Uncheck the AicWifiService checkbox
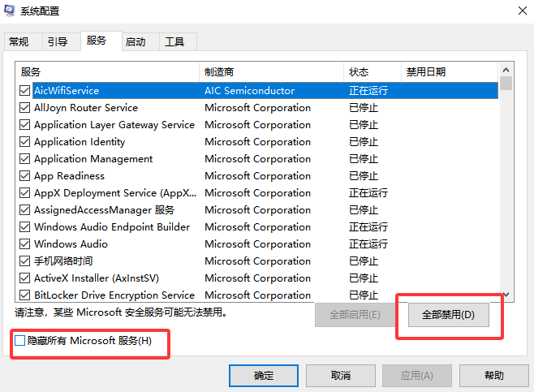 pyautogui.click(x=24, y=91)
